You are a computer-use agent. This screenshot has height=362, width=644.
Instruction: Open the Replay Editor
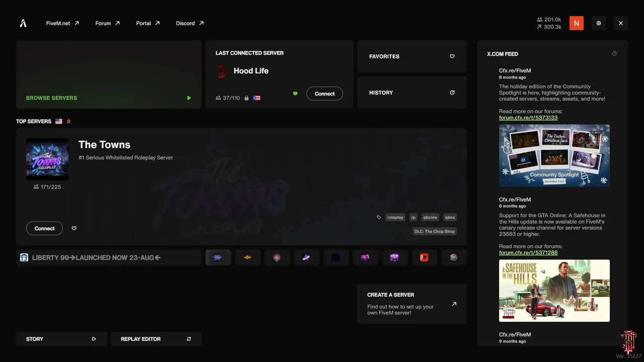tap(156, 339)
